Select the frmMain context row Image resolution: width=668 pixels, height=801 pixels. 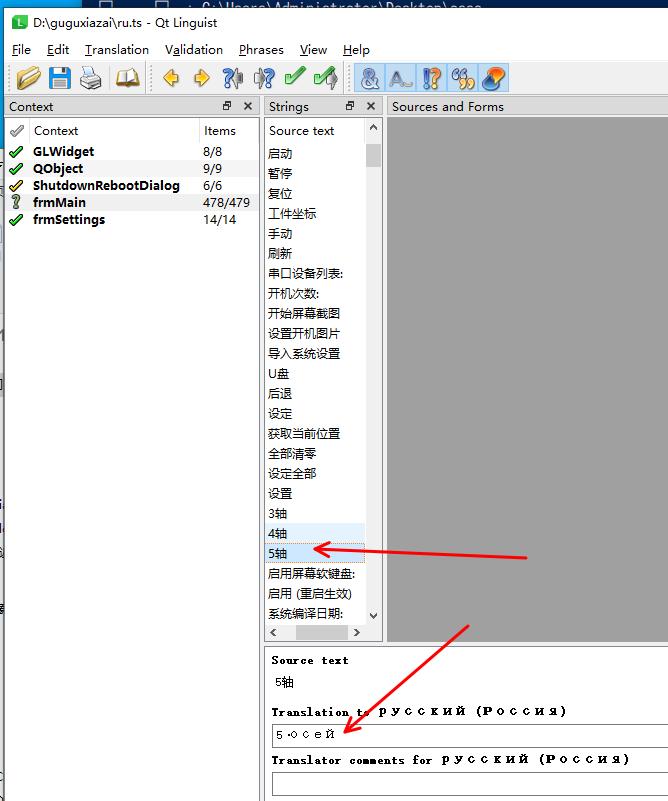coord(59,202)
